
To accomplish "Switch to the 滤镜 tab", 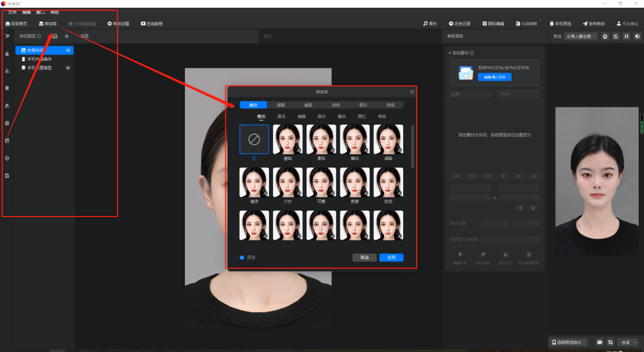I will click(x=281, y=105).
